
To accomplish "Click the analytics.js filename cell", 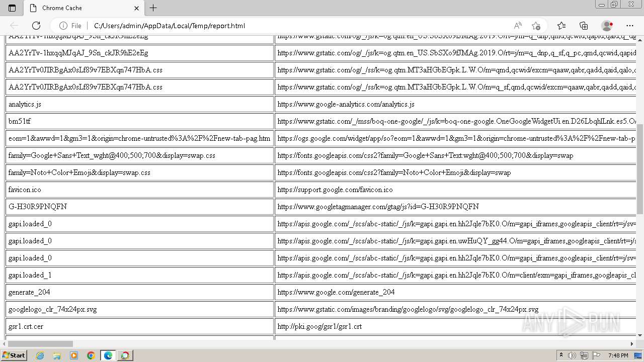I will click(139, 104).
